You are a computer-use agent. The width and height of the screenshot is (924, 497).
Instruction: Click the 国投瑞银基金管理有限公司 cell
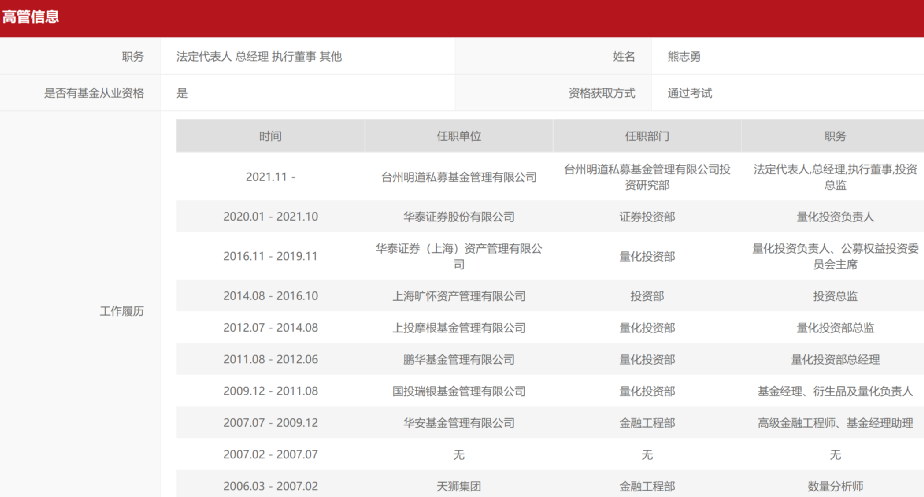[459, 391]
